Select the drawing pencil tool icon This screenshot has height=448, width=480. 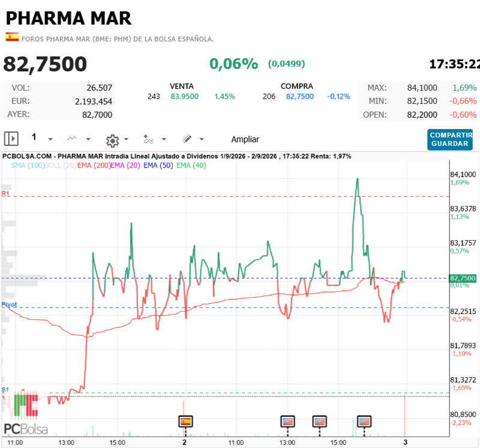[187, 139]
